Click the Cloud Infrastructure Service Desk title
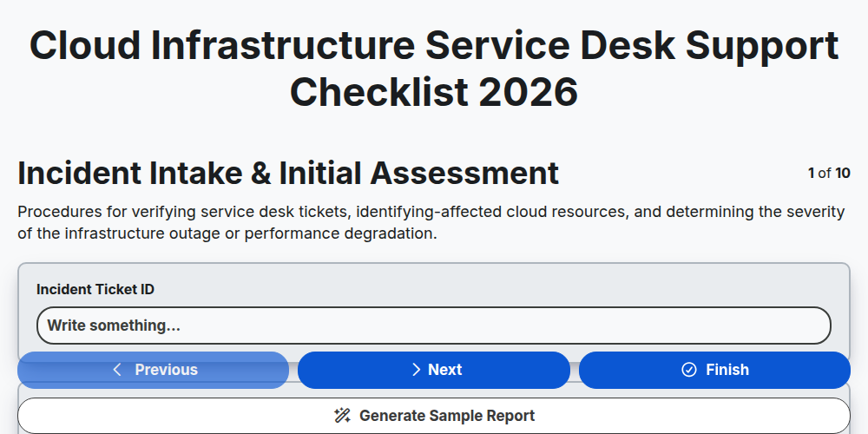Screen dimensions: 868x434 (434, 68)
